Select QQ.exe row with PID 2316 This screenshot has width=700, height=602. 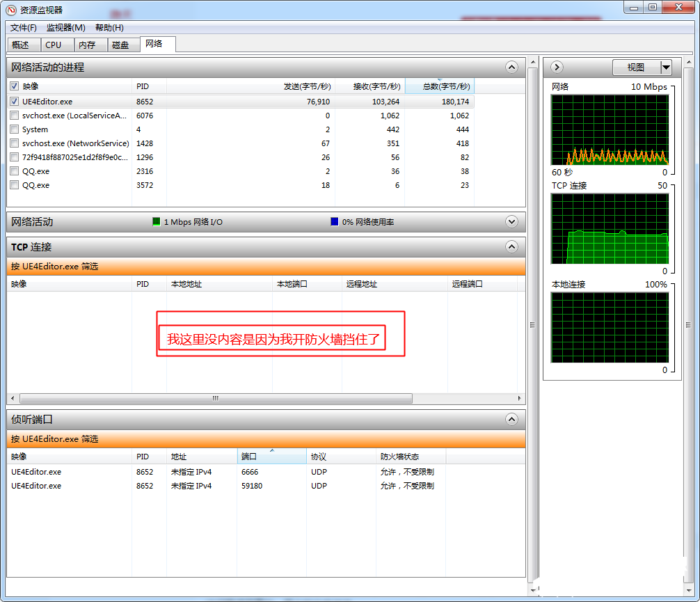coord(241,171)
